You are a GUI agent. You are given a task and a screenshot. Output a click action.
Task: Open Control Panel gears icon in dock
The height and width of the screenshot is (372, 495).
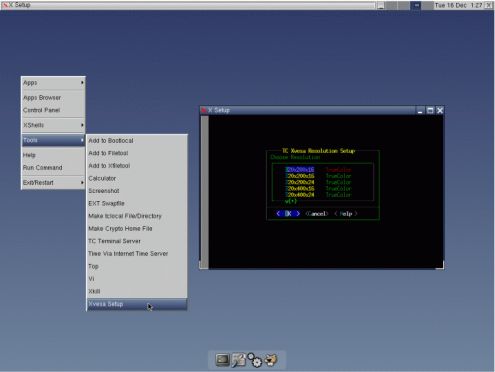(x=255, y=360)
